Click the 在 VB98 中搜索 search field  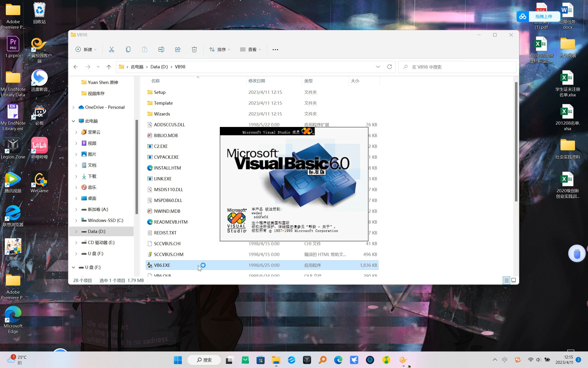pyautogui.click(x=457, y=67)
